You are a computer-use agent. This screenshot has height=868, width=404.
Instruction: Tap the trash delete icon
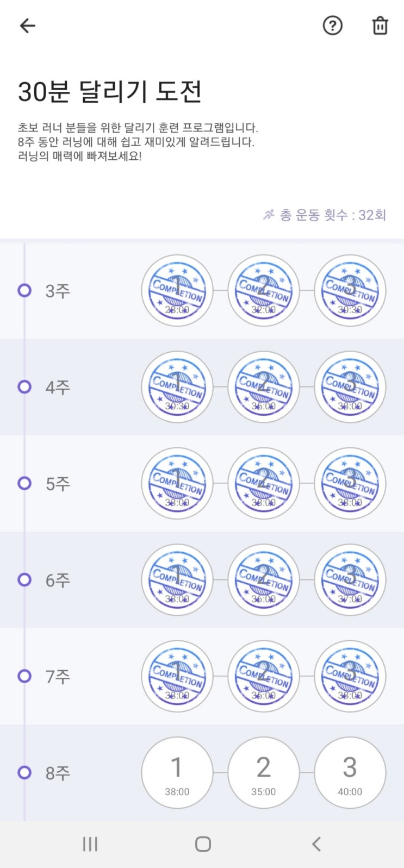pos(380,26)
